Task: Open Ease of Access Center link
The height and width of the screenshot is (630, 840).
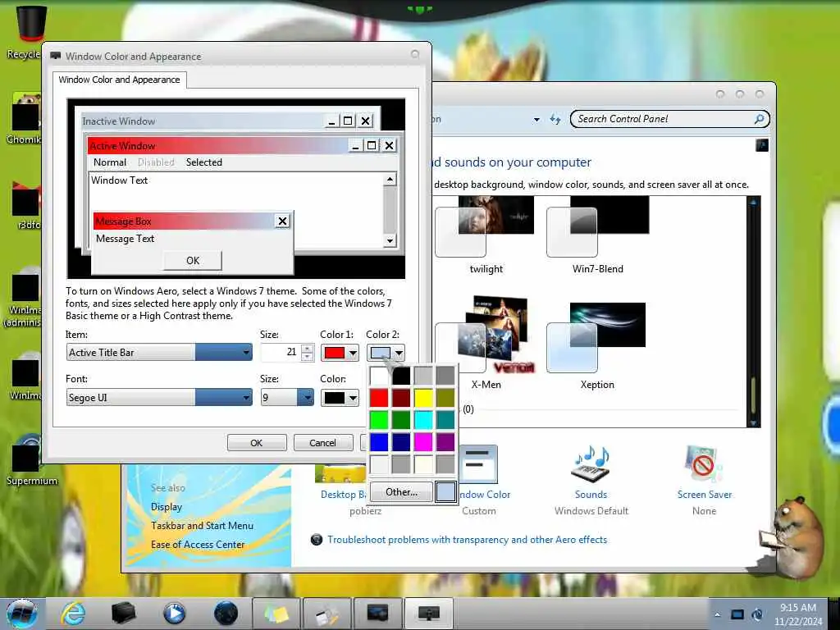Action: pyautogui.click(x=198, y=545)
